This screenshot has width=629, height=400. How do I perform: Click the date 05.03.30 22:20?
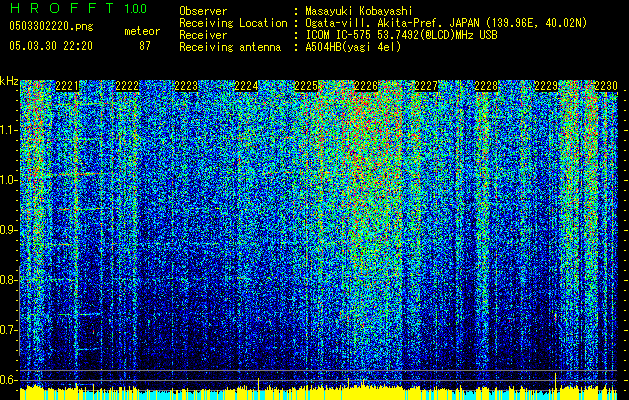[x=51, y=46]
